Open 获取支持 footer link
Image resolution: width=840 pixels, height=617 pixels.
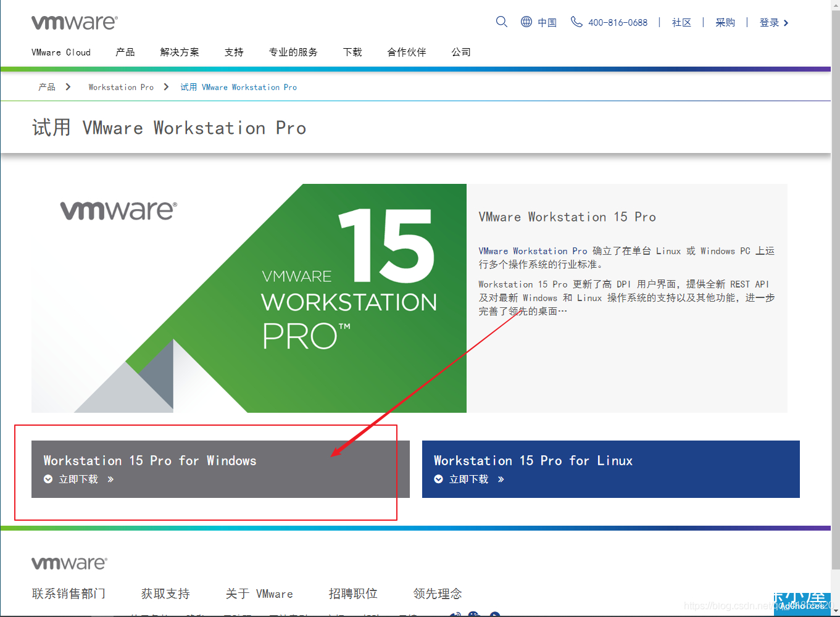tap(165, 594)
